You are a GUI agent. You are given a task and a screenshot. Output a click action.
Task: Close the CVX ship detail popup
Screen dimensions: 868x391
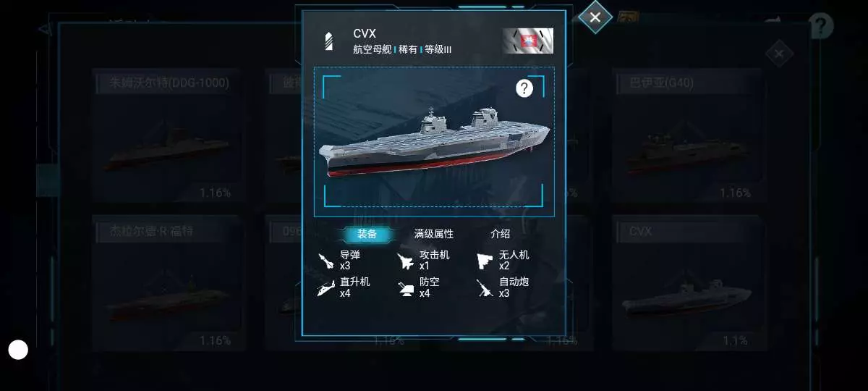[x=595, y=17]
